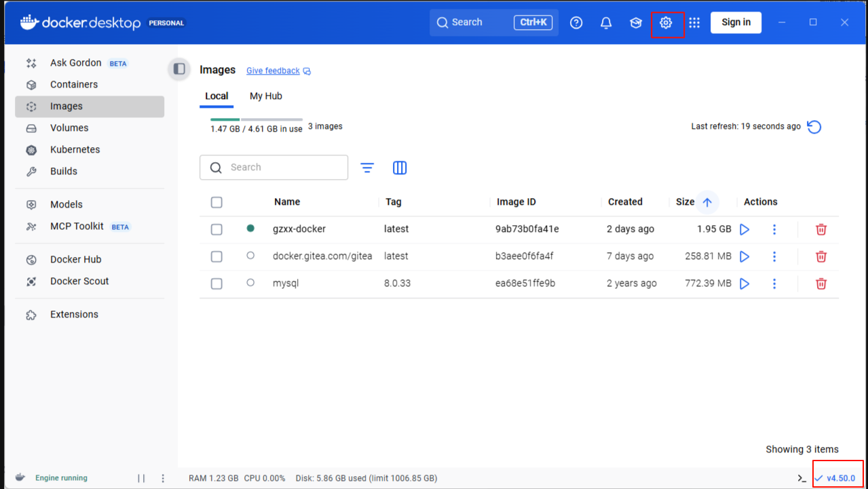Click the images Search input field
Viewport: 868px width, 489px height.
273,168
